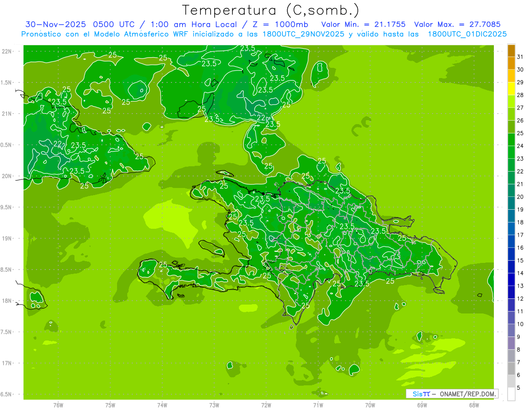Click the dark orange legend band above 31
This screenshot has width=532, height=411.
click(x=511, y=51)
